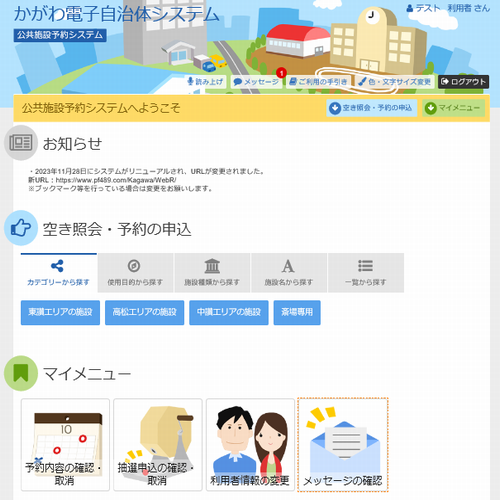This screenshot has height=500, width=500.
Task: Click the green down-arrow icon in マイメニュー button
Action: tap(430, 108)
